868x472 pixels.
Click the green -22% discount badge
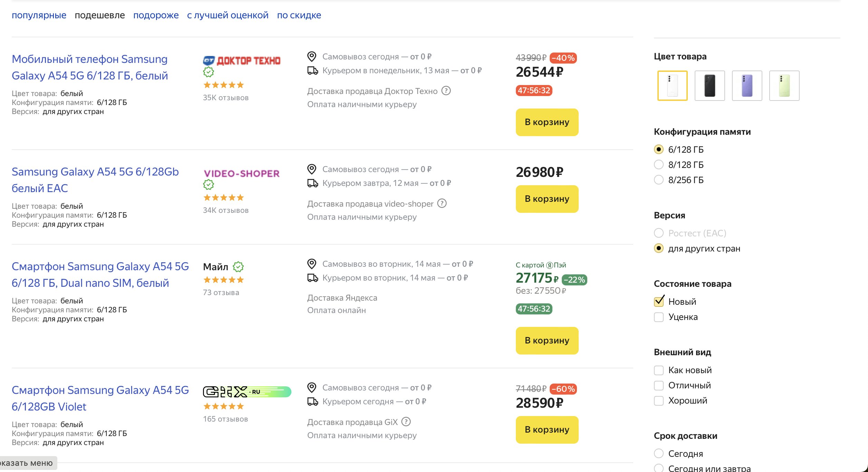tap(575, 280)
